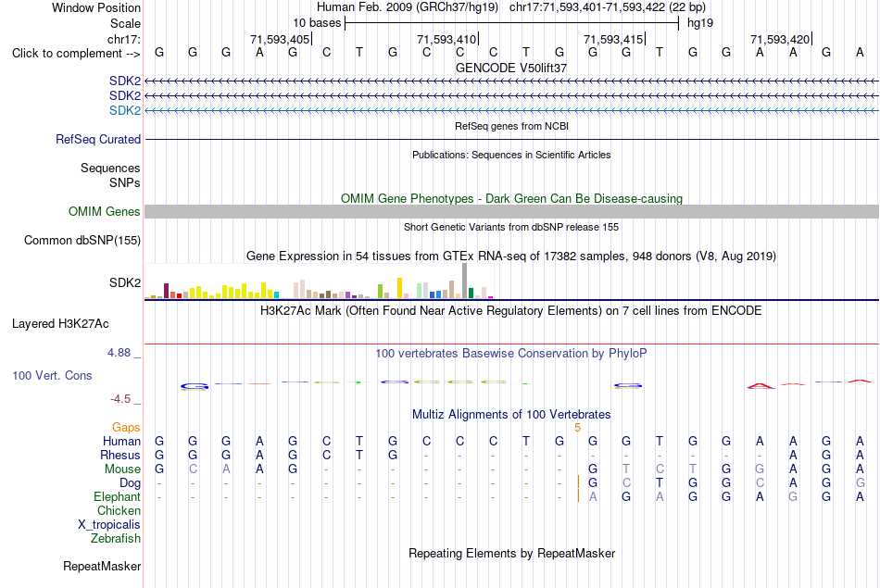Click the gray OMIM Genes bar

click(511, 211)
